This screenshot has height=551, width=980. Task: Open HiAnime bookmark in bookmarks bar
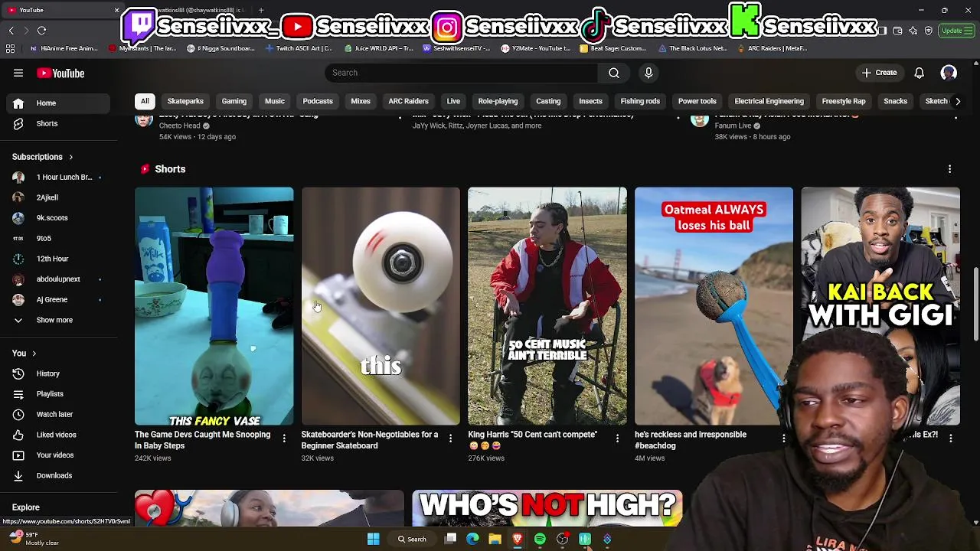(64, 48)
